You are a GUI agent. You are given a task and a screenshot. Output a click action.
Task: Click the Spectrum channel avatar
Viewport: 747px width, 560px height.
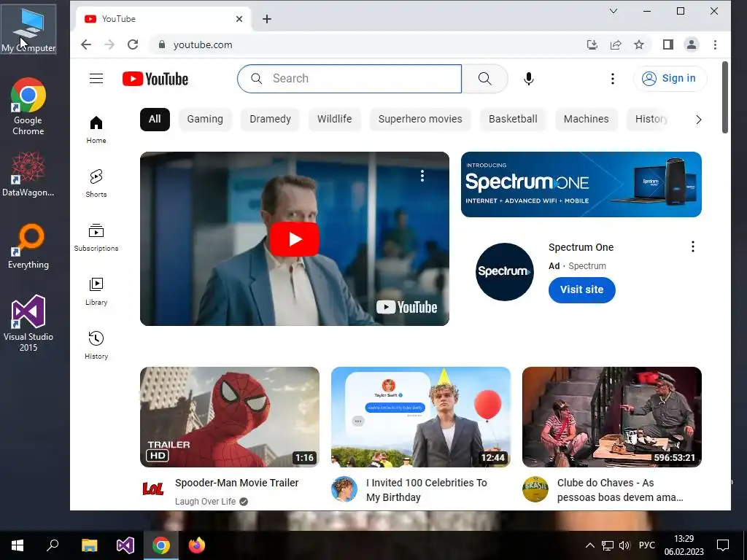click(x=505, y=272)
